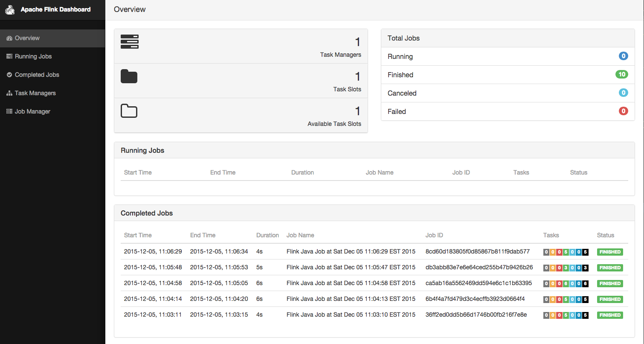The image size is (644, 344).
Task: Click the Start Time header in Running Jobs
Action: tap(138, 172)
